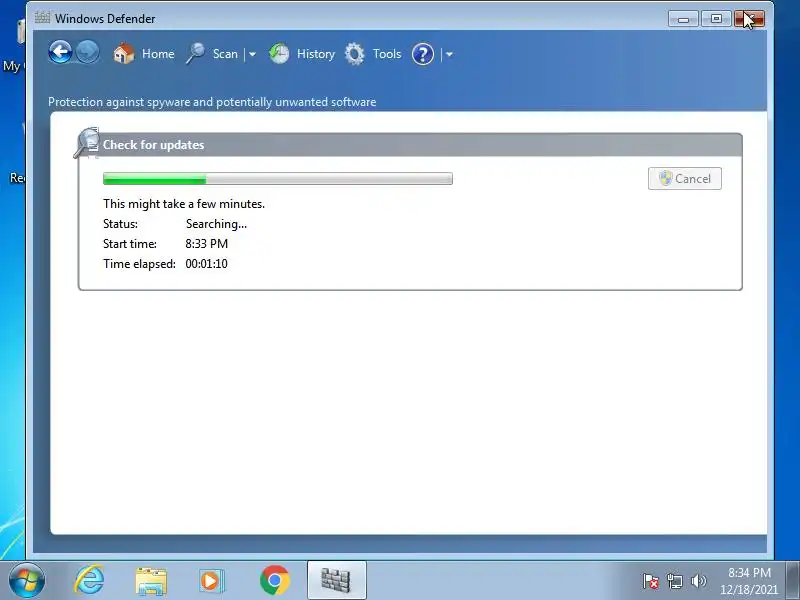Click the Show desktop strip

click(x=793, y=580)
